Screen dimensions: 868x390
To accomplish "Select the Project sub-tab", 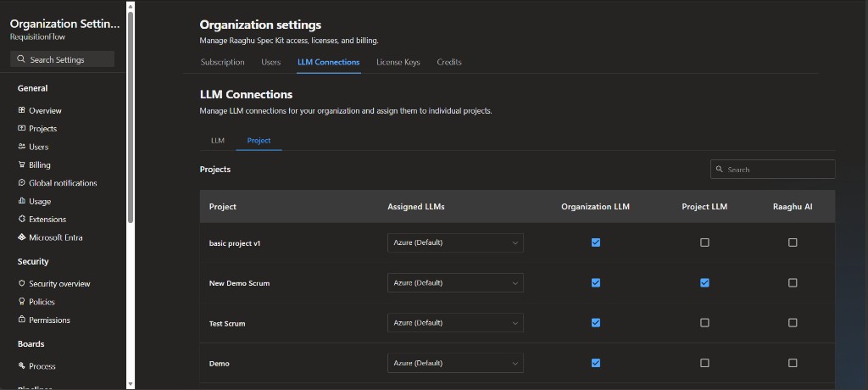I will click(x=259, y=140).
